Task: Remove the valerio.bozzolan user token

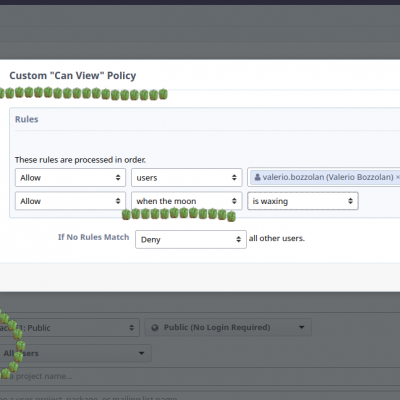Action: (397, 177)
